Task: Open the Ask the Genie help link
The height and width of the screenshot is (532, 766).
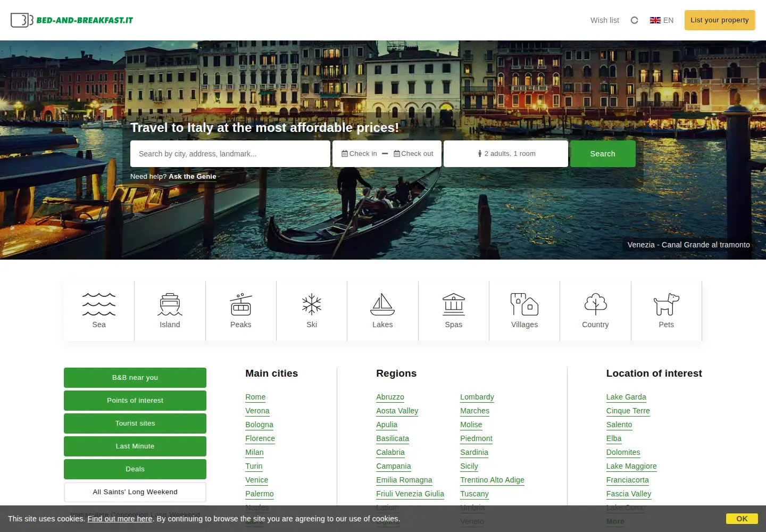Action: [x=193, y=177]
